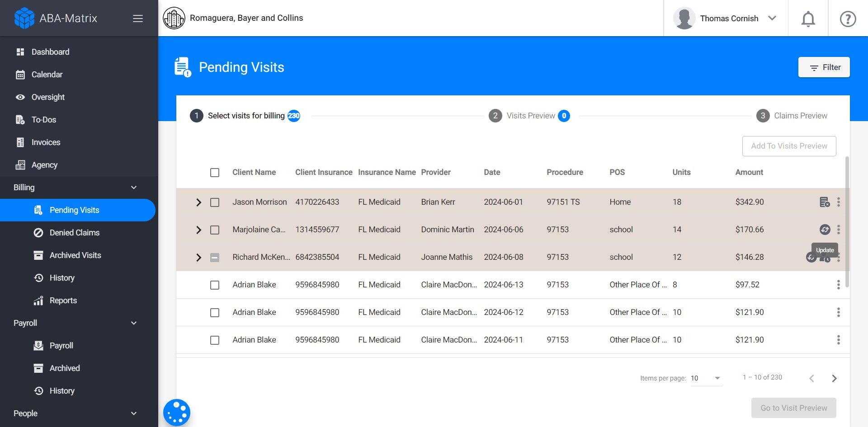Click the help question mark icon

coord(847,19)
